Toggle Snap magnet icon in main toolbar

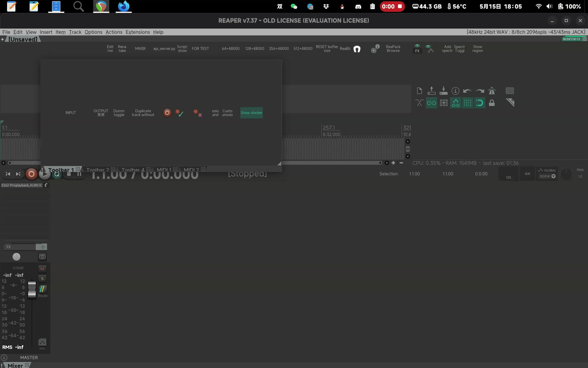pos(480,103)
